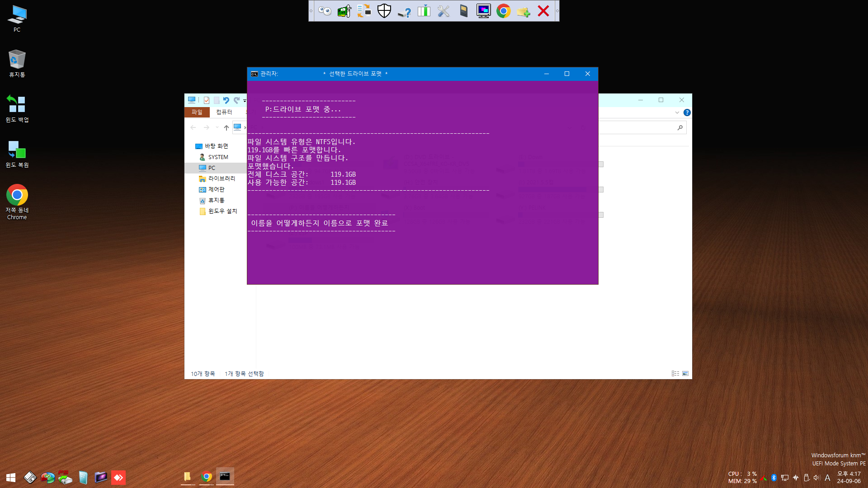Open the monitor display settings icon
This screenshot has width=868, height=488.
(x=484, y=11)
